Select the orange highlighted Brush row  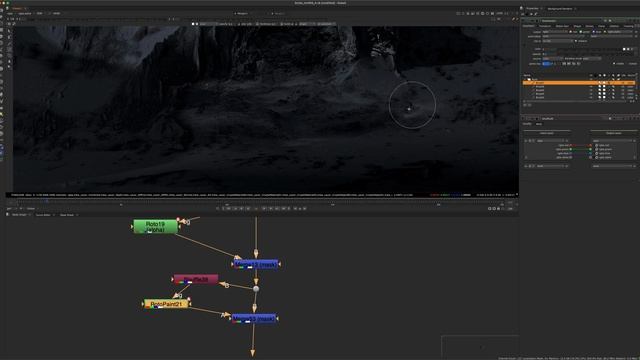(579, 83)
